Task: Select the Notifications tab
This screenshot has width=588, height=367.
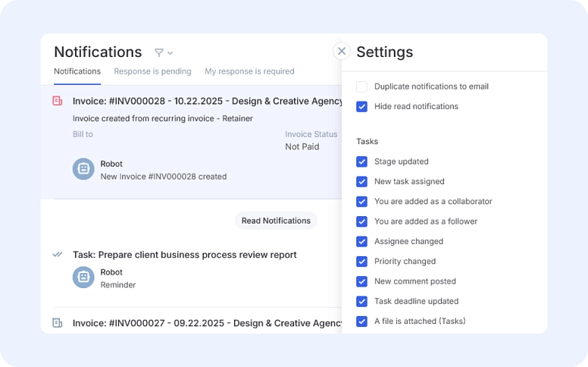Action: 77,71
